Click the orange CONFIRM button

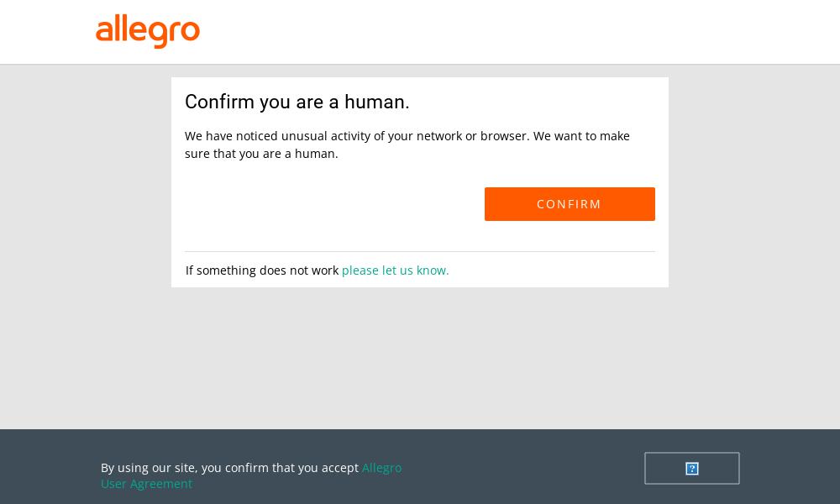[x=570, y=204]
